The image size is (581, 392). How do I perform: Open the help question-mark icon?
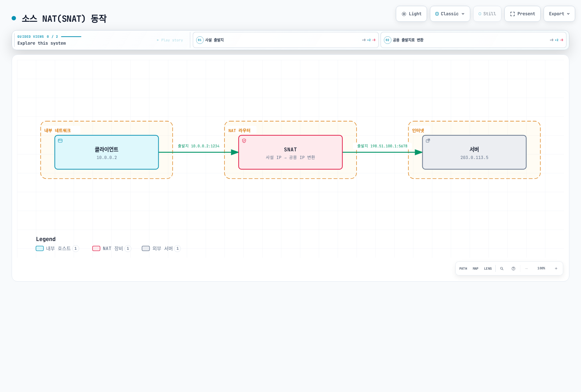coord(513,269)
